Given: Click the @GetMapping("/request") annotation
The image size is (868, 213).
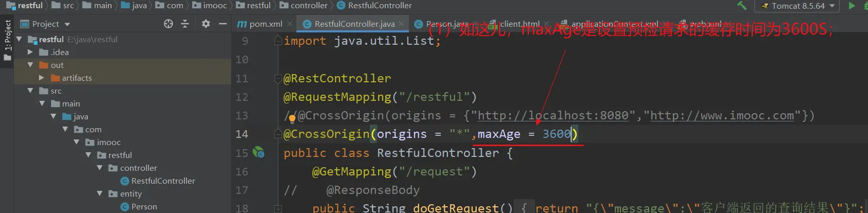Looking at the screenshot, I should pyautogui.click(x=394, y=172).
